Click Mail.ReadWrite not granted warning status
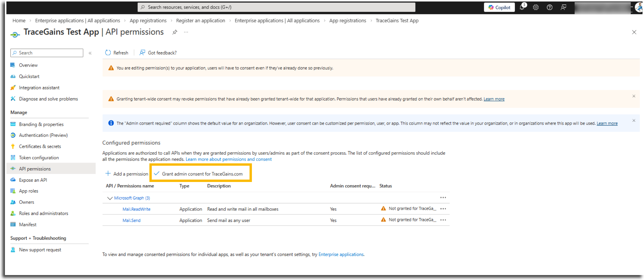 click(408, 209)
